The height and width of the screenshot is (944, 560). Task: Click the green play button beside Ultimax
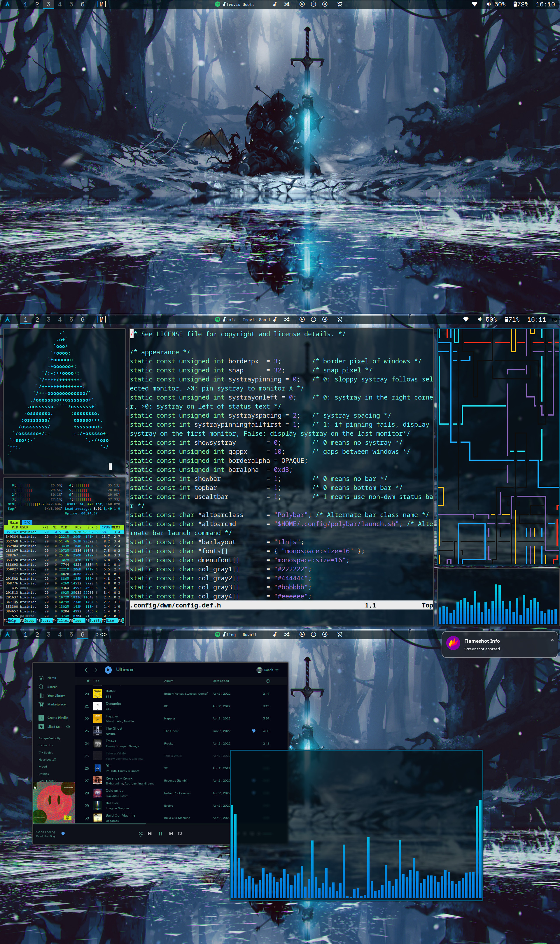pyautogui.click(x=108, y=670)
